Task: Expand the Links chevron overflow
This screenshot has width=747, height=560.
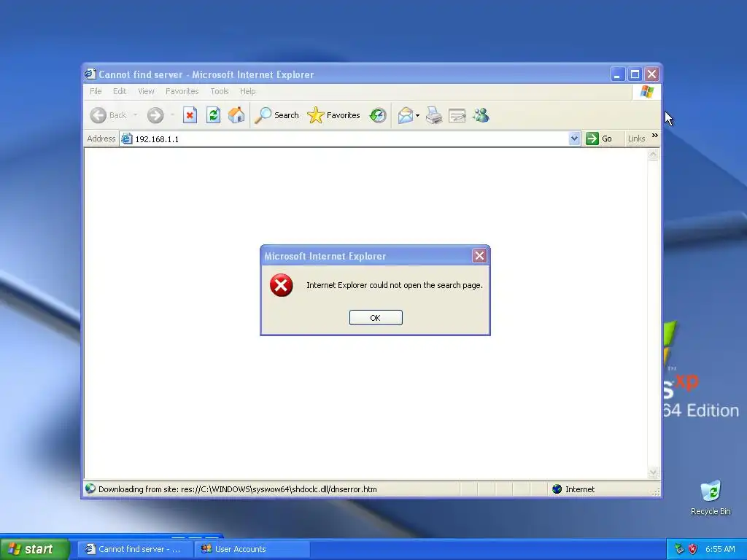Action: [x=655, y=136]
